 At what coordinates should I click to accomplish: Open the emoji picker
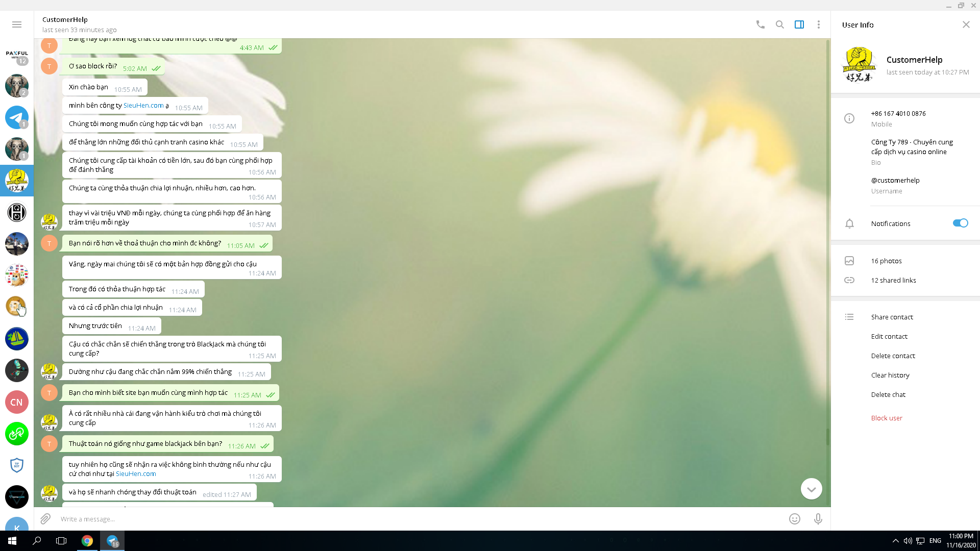click(x=794, y=519)
